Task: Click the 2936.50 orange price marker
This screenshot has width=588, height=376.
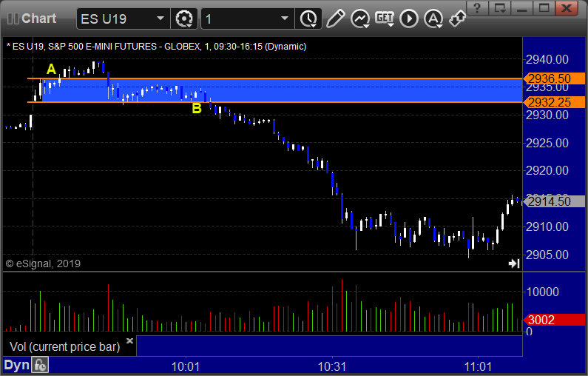Action: (554, 78)
